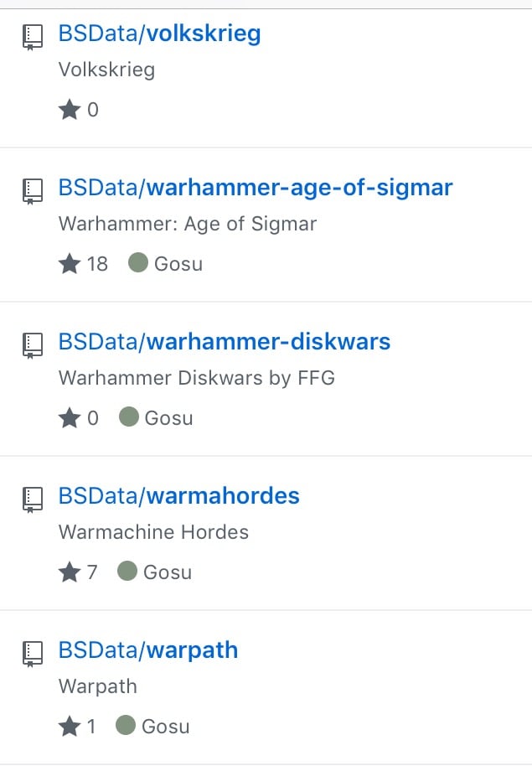
Task: Click the repo icon beside warhammer-age-of-sigmar
Action: [33, 191]
